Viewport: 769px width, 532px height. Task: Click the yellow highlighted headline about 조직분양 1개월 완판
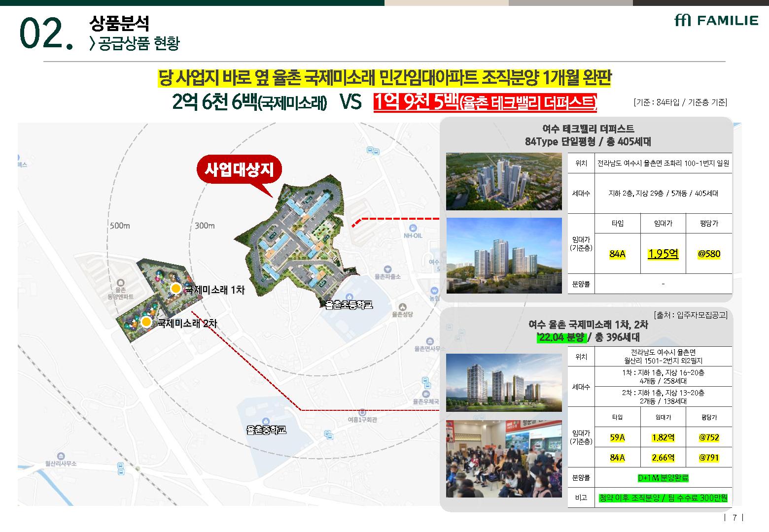[384, 78]
